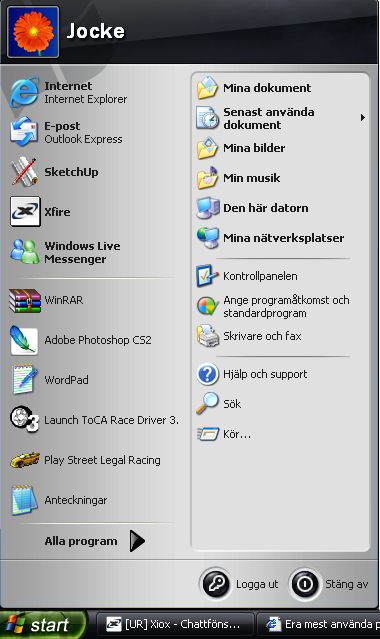The height and width of the screenshot is (639, 380).
Task: Open the Anteckningar notepad icon
Action: click(x=23, y=500)
